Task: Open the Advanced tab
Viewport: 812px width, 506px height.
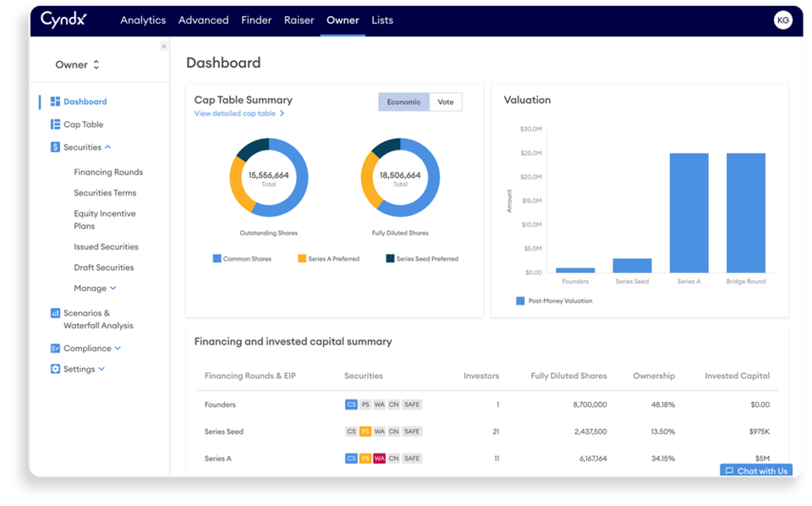Action: (x=204, y=20)
